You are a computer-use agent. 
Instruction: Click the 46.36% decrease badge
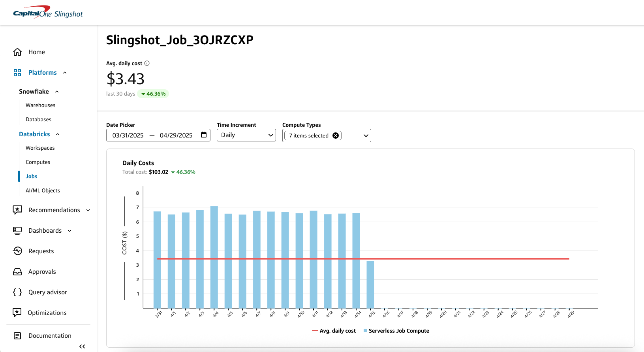click(153, 94)
